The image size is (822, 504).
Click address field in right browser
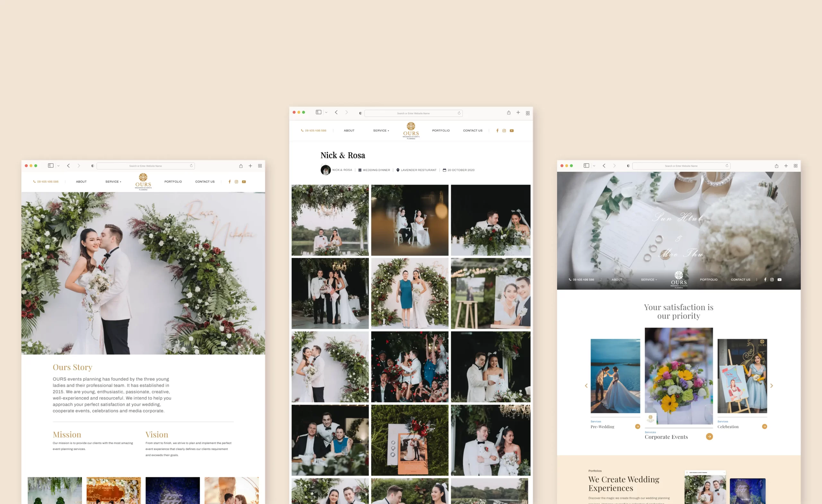click(x=681, y=166)
